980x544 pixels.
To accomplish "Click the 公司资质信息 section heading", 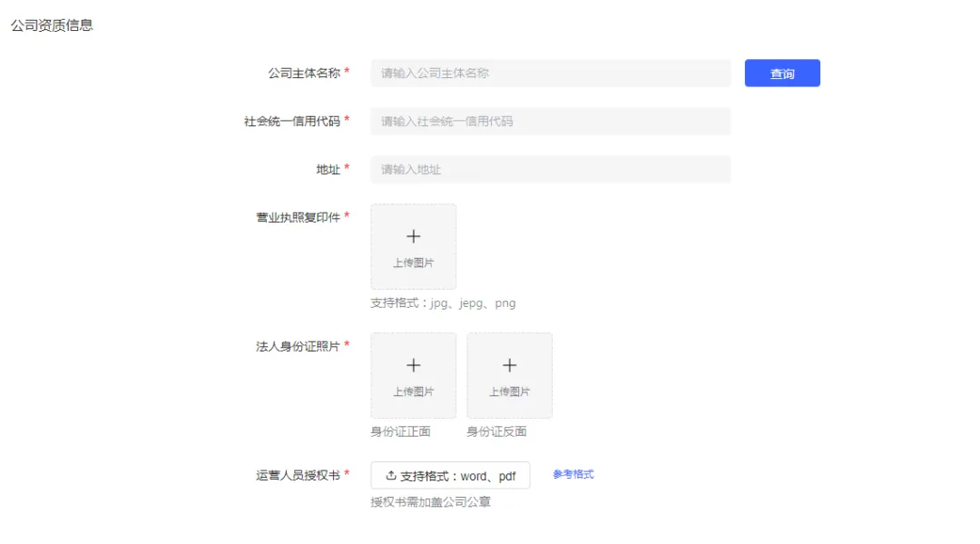I will coord(52,25).
